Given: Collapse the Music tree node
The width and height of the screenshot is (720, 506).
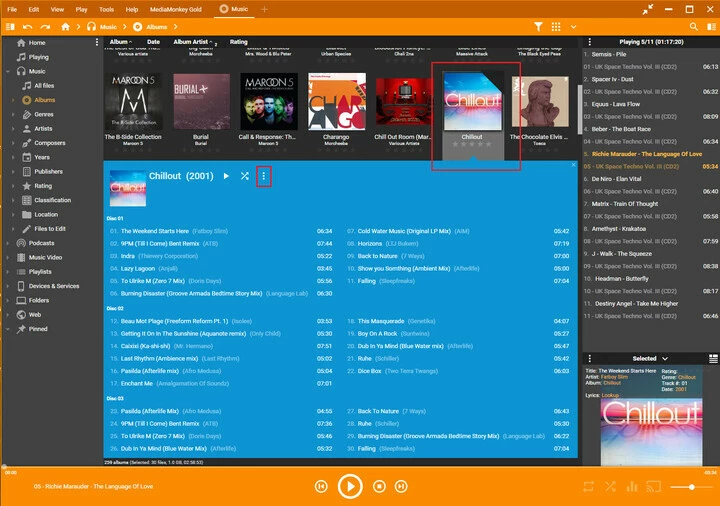Looking at the screenshot, I should pyautogui.click(x=8, y=71).
